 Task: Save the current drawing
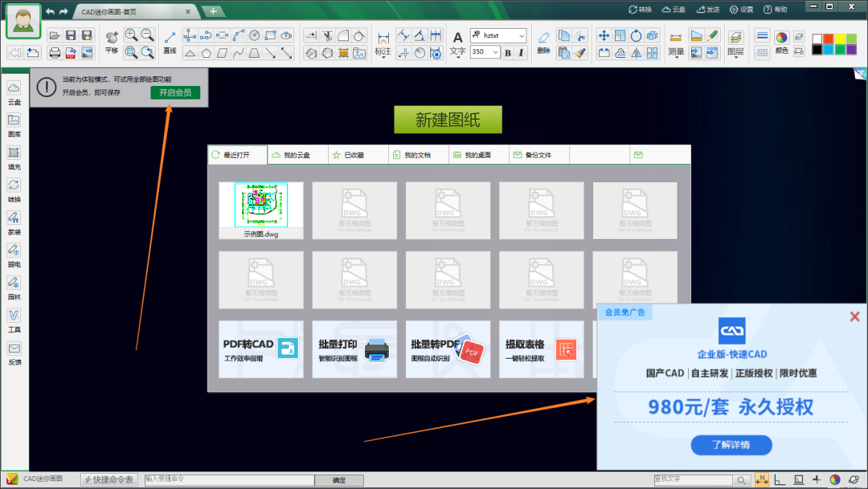point(70,35)
